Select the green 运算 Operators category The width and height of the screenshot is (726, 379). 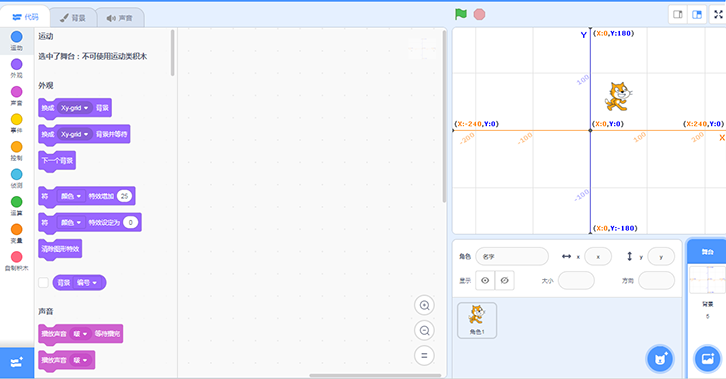[17, 205]
